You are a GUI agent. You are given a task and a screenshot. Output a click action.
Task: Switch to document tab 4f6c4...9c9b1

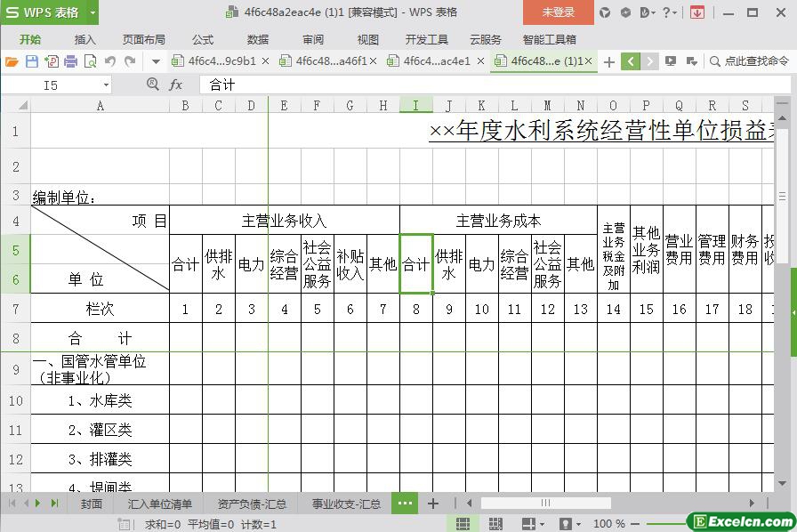[221, 61]
